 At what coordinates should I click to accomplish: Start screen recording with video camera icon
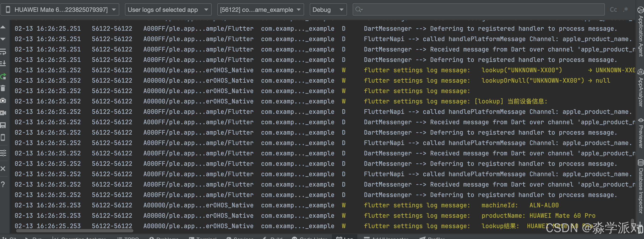pyautogui.click(x=3, y=113)
